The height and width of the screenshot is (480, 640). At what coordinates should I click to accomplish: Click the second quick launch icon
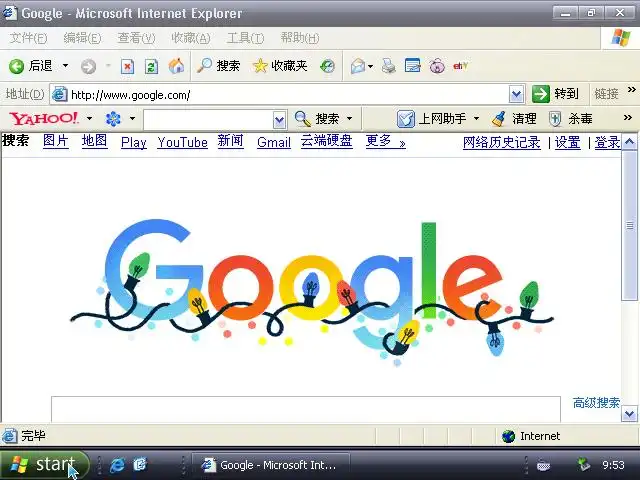pos(140,464)
